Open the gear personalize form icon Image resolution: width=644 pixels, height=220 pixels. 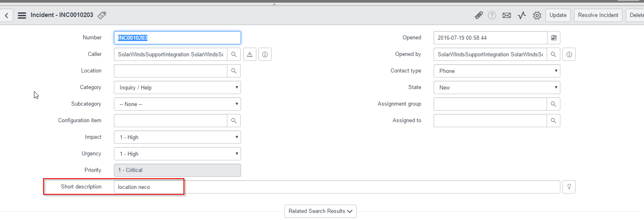tap(537, 15)
